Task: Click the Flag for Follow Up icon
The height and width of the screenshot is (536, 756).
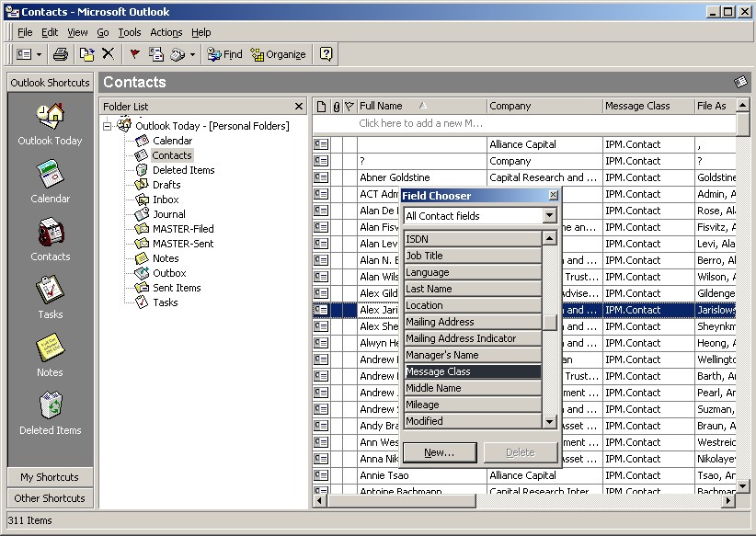Action: tap(134, 54)
